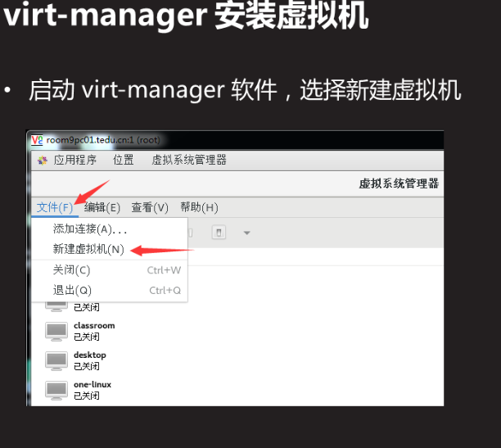Click the desktop VM monitor icon

click(56, 361)
